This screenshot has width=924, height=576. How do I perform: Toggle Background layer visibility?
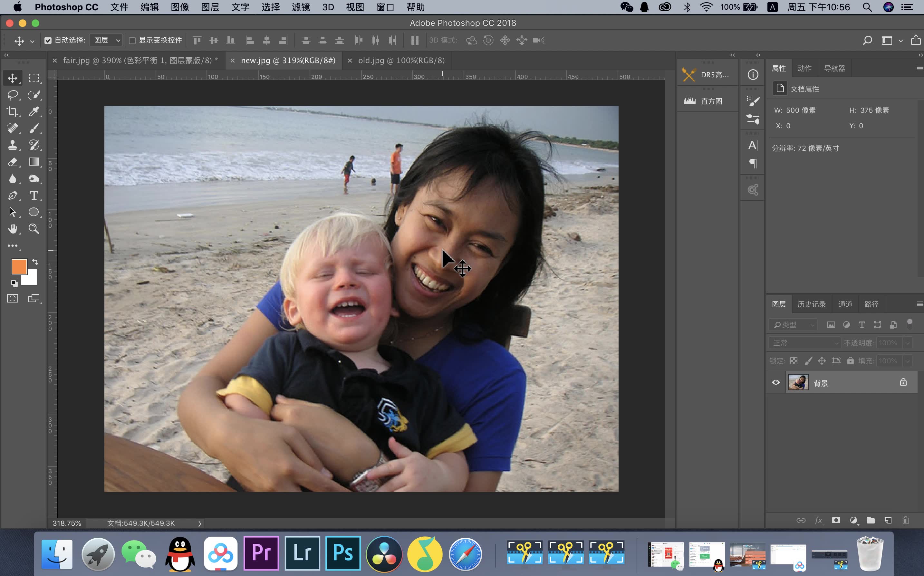click(x=776, y=383)
